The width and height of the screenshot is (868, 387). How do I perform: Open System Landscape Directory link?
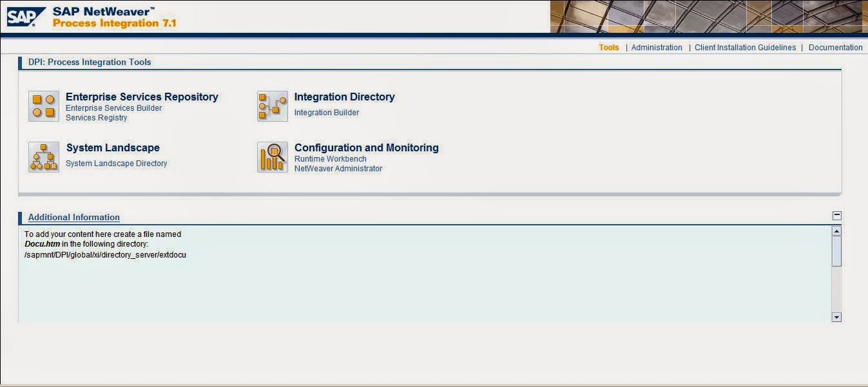pos(117,164)
